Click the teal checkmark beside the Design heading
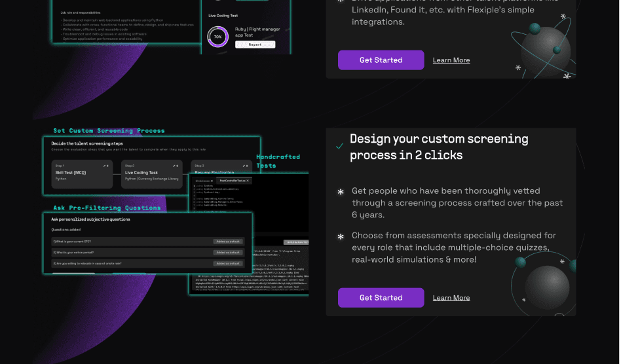 339,147
